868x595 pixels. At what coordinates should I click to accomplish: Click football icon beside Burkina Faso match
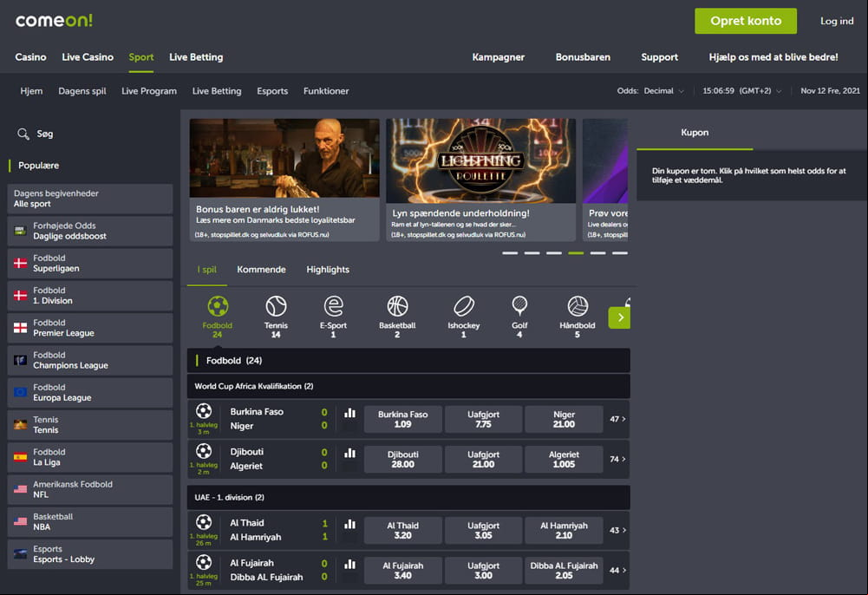coord(204,410)
